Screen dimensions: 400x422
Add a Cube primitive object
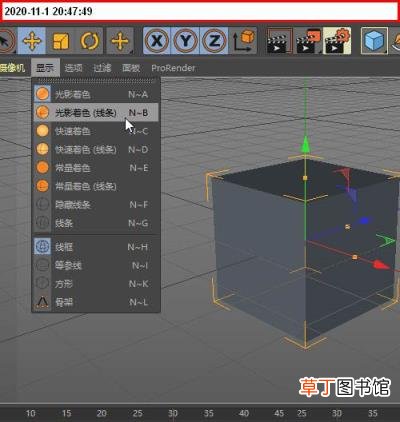[x=374, y=41]
